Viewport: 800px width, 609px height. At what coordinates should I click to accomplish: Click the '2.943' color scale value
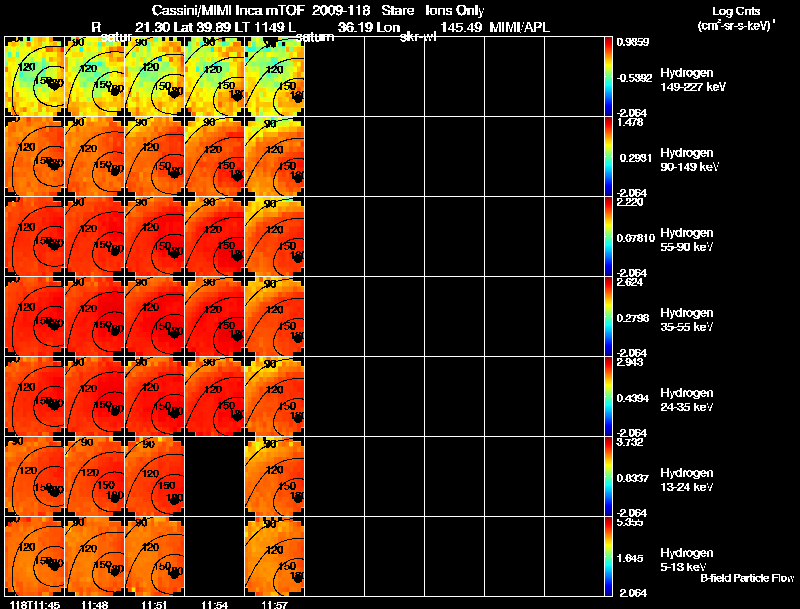point(630,363)
